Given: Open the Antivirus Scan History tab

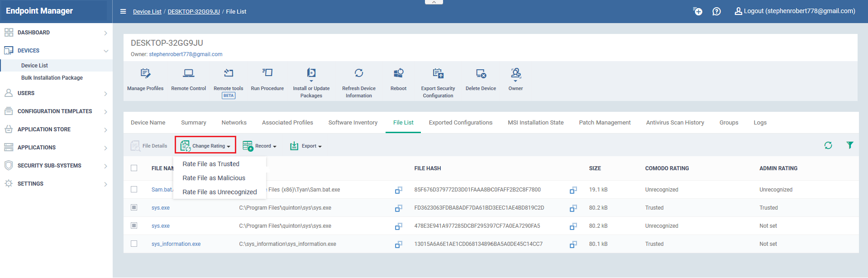Looking at the screenshot, I should coord(675,123).
